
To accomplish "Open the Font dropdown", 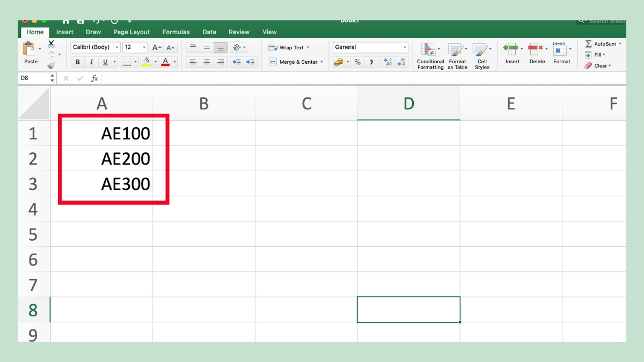I will point(96,47).
